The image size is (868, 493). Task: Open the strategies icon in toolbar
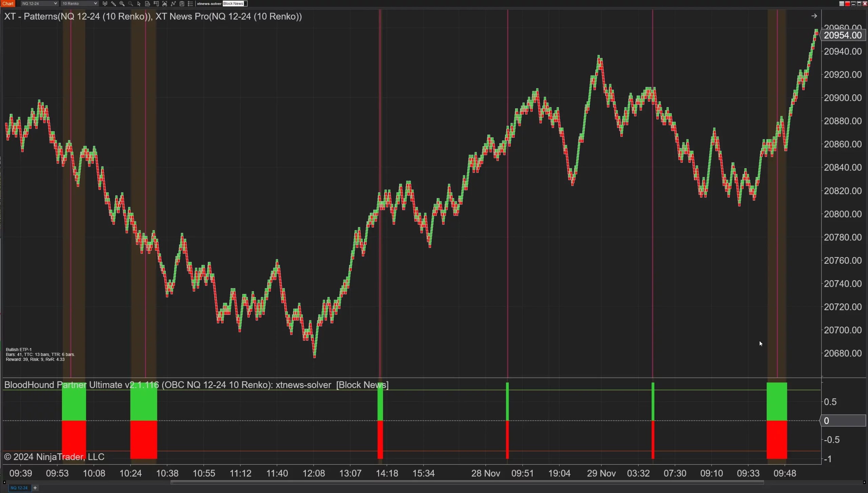[182, 4]
